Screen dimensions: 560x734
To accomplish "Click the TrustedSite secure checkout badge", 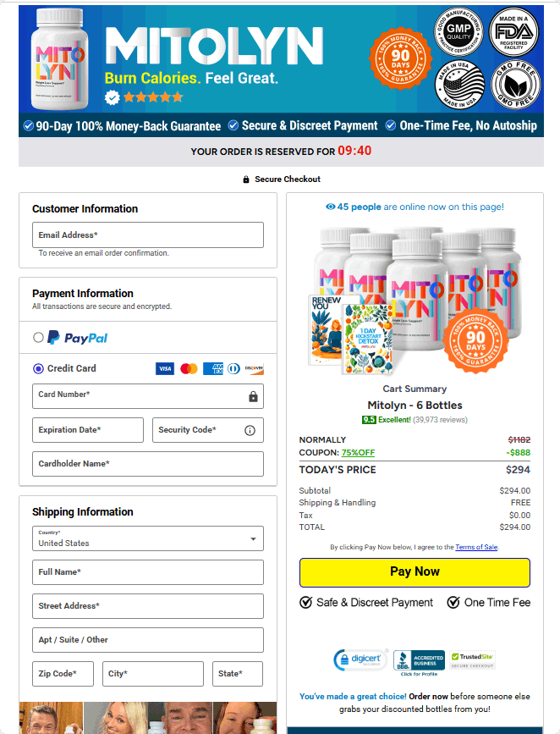I will tap(473, 660).
